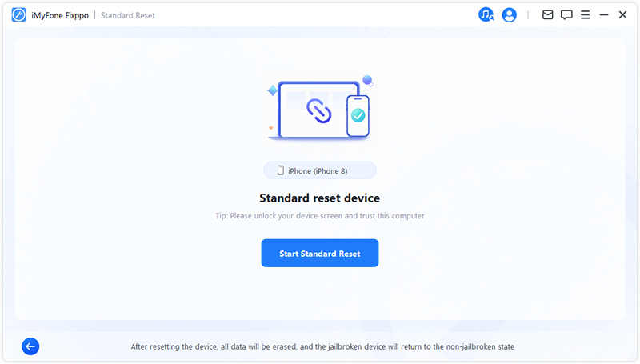
Task: Open the user account profile icon
Action: (509, 15)
